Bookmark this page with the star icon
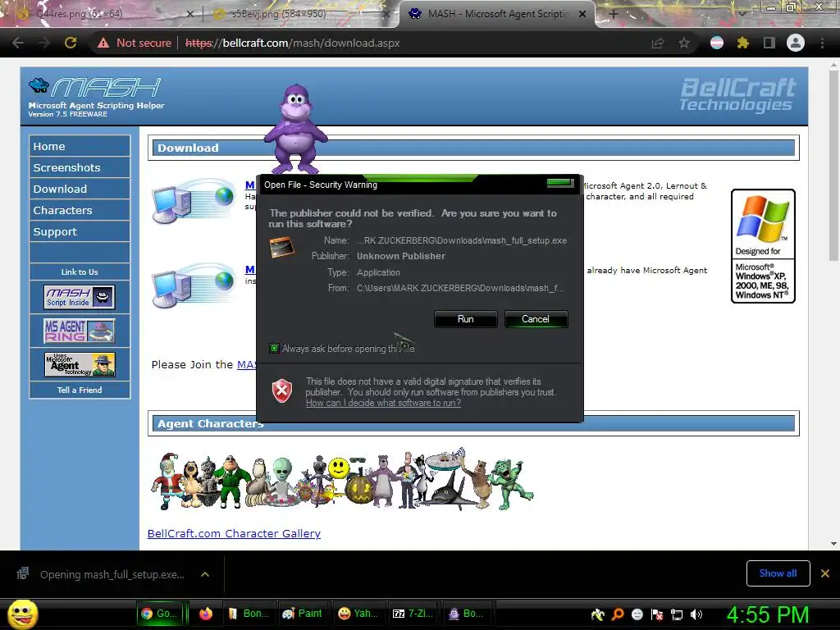Image resolution: width=840 pixels, height=630 pixels. [684, 43]
